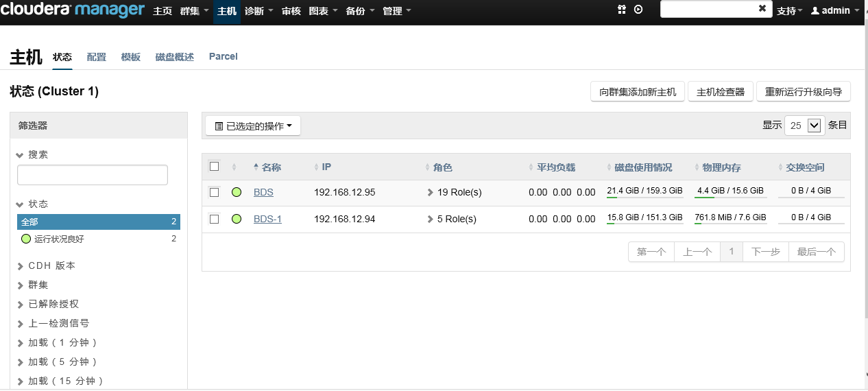
Task: Click 重新运行升级向导 button
Action: [804, 91]
